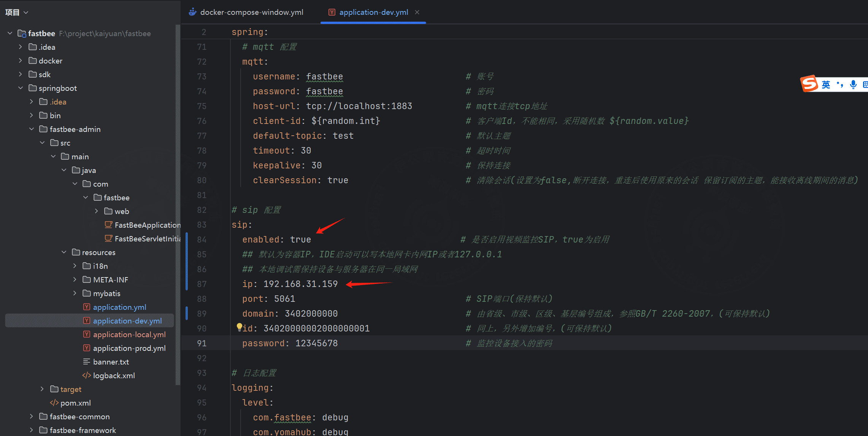Open pom.xml under fastbee-admin

[76, 403]
